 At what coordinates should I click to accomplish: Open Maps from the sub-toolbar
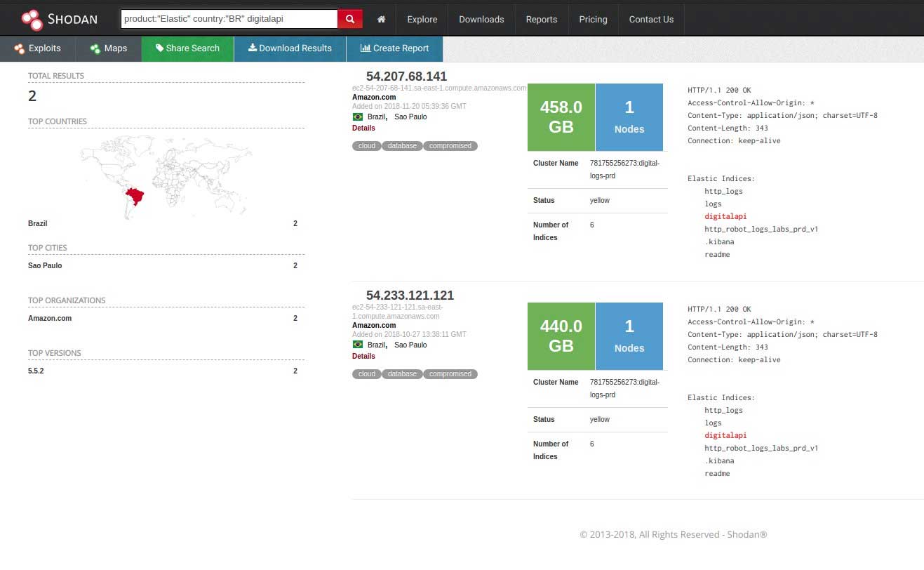108,48
